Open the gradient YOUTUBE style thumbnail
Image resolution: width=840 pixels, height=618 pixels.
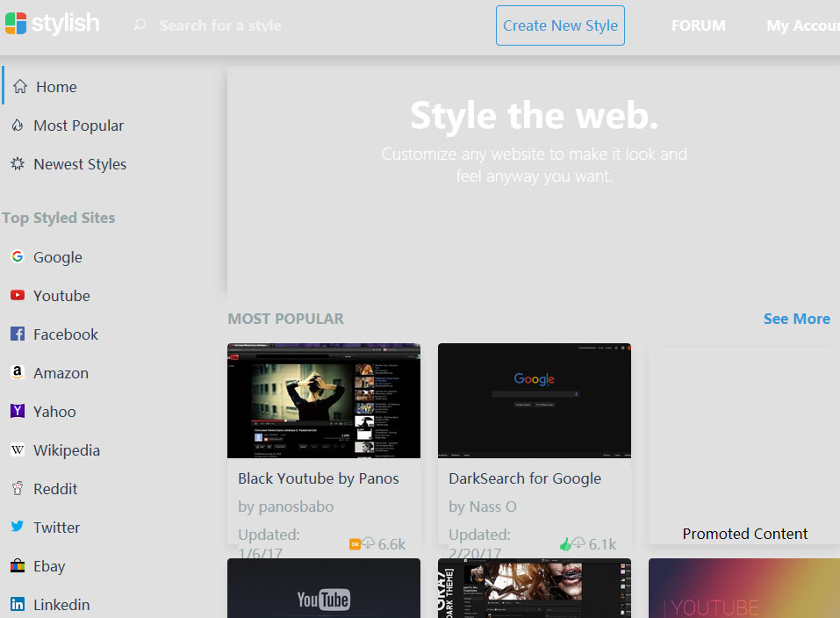(x=744, y=588)
